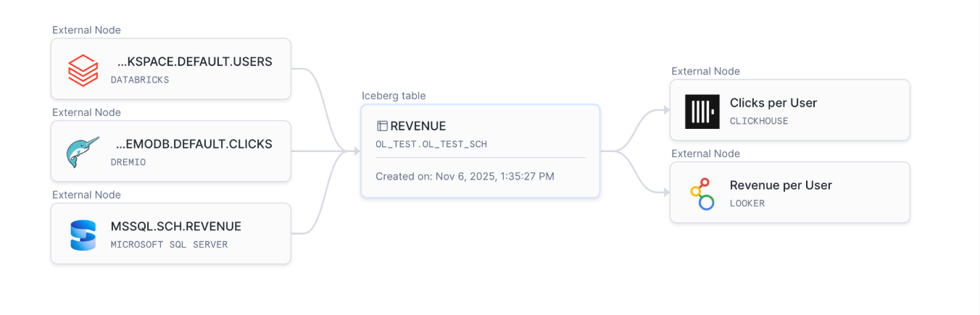The height and width of the screenshot is (315, 980).
Task: Select the EMODB.DEFAULT.CLICKS node title
Action: (194, 144)
